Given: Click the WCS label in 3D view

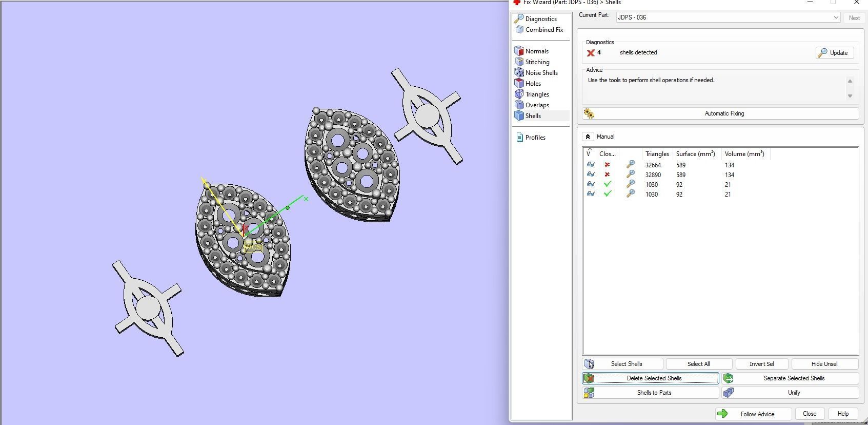Looking at the screenshot, I should tap(254, 247).
